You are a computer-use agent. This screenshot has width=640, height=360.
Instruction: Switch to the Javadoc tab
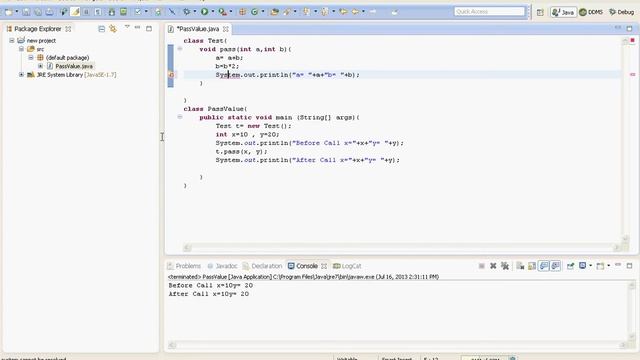[222, 266]
